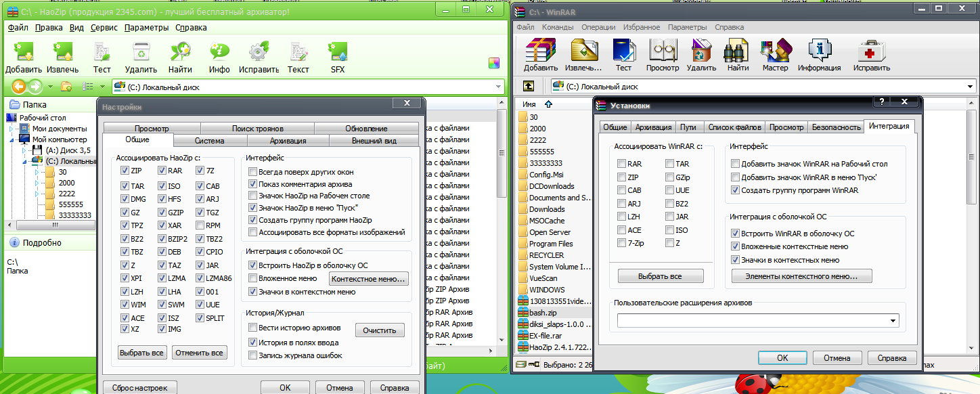The width and height of the screenshot is (980, 394).
Task: Switch to the Архивация tab in WinRAR settings
Action: (x=653, y=127)
